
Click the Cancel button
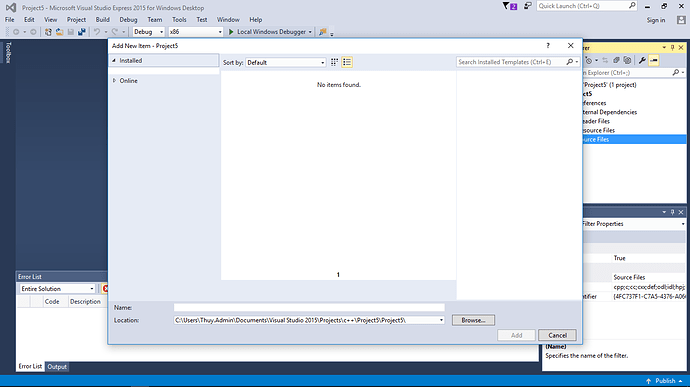click(557, 335)
